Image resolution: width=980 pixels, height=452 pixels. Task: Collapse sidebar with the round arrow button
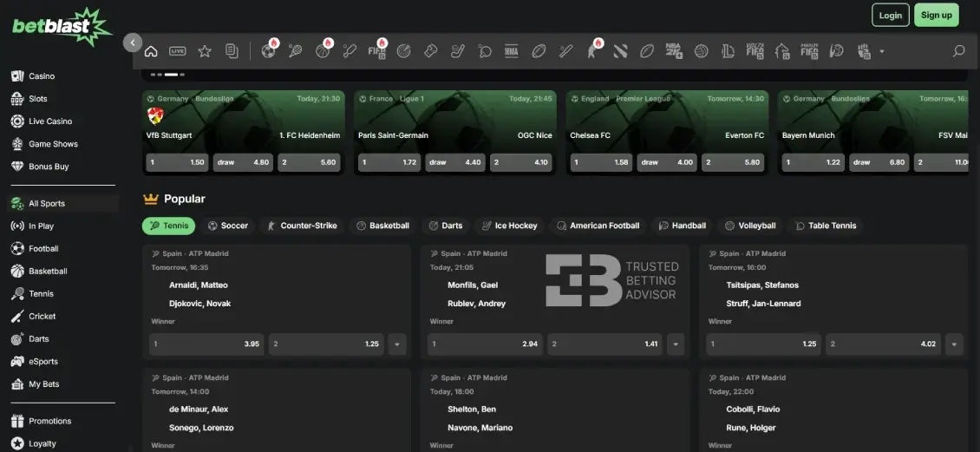tap(133, 43)
